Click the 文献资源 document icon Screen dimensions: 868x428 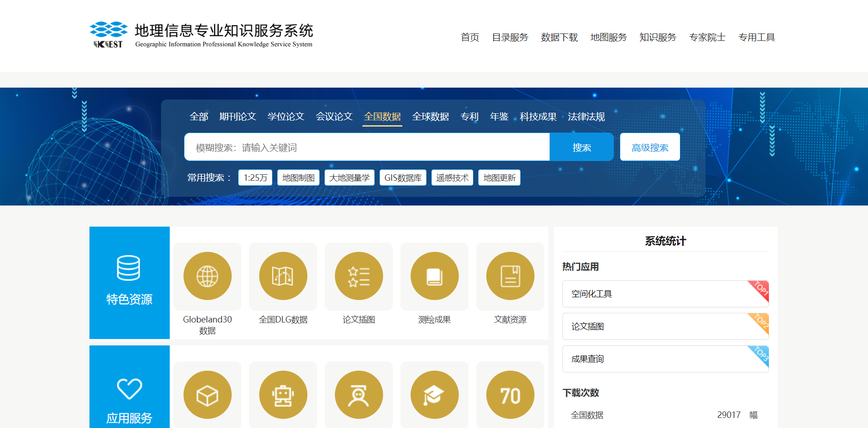510,276
